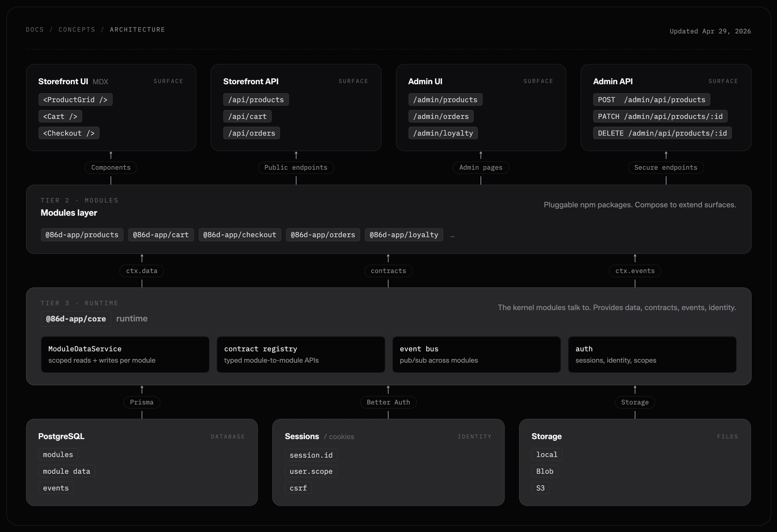Click the Updated Apr 29, 2026 text
Image resolution: width=777 pixels, height=532 pixels.
(710, 31)
